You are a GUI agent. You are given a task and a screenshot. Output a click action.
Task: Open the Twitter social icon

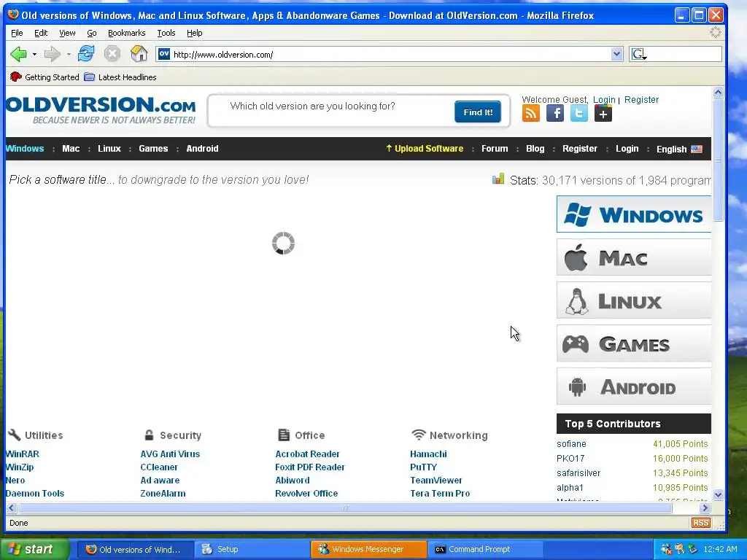[x=578, y=113]
